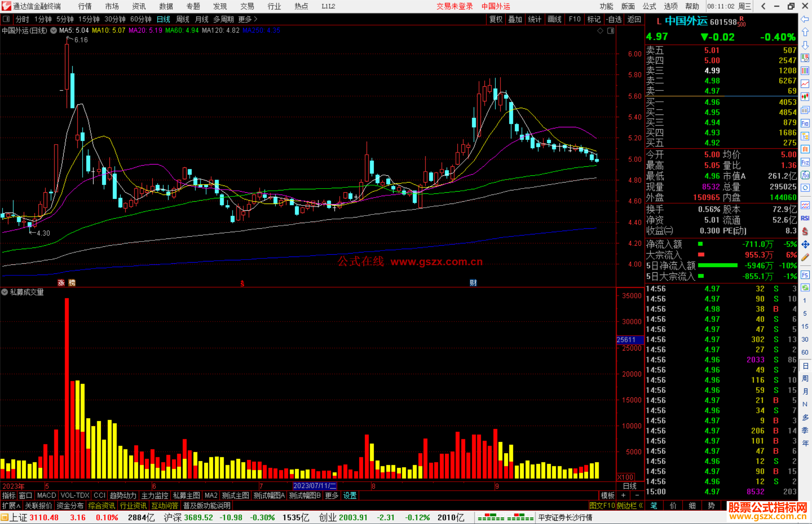This screenshot has height=524, width=812.
Task: Open the f(x) formula icon in sidebar
Action: coord(805,175)
